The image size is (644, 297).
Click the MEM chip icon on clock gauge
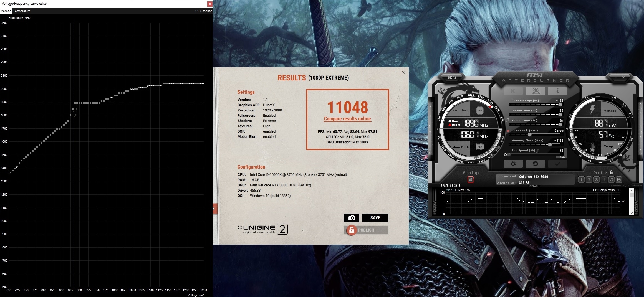(479, 147)
